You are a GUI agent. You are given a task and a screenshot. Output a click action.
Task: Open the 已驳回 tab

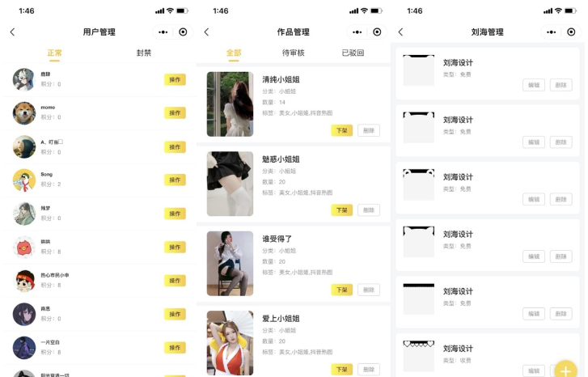click(x=353, y=53)
